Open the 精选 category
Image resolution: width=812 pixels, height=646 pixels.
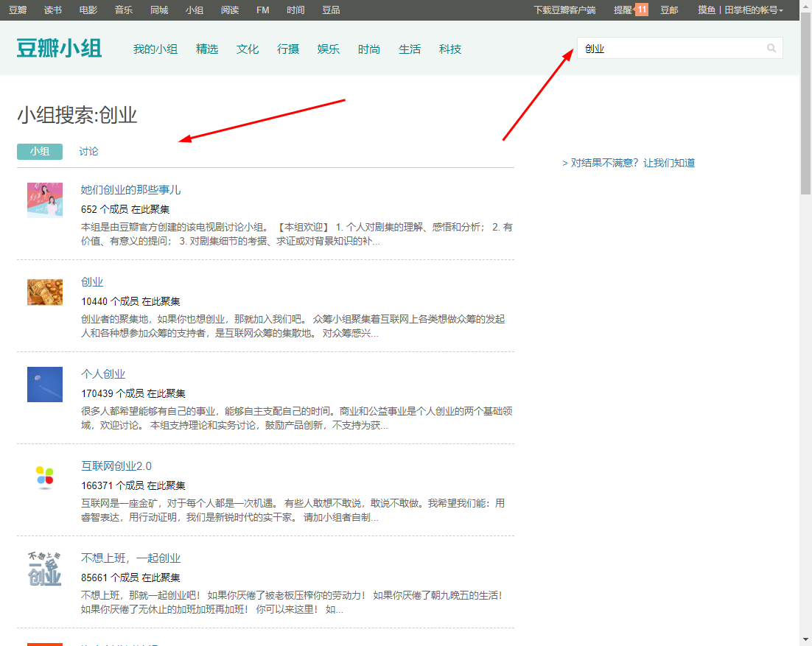click(x=207, y=49)
